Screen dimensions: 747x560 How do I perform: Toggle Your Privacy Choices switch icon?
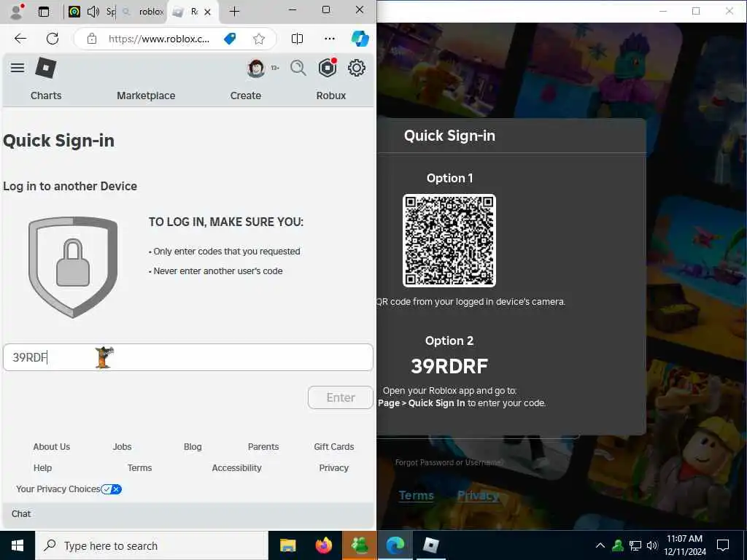tap(112, 489)
